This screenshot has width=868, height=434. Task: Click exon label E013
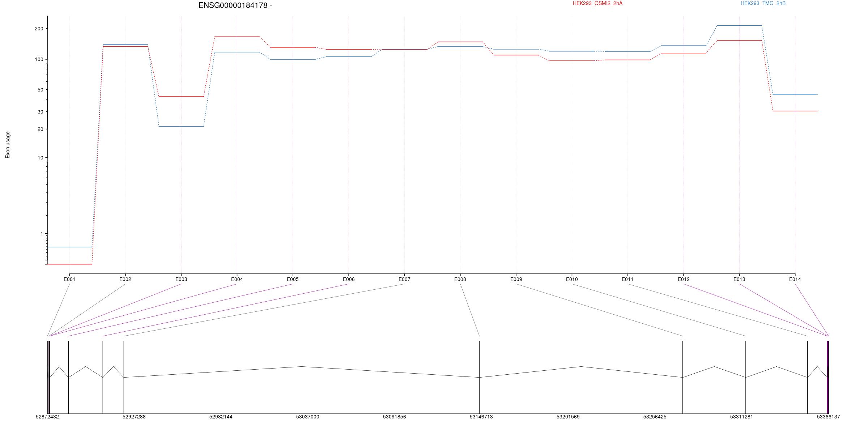pos(739,279)
